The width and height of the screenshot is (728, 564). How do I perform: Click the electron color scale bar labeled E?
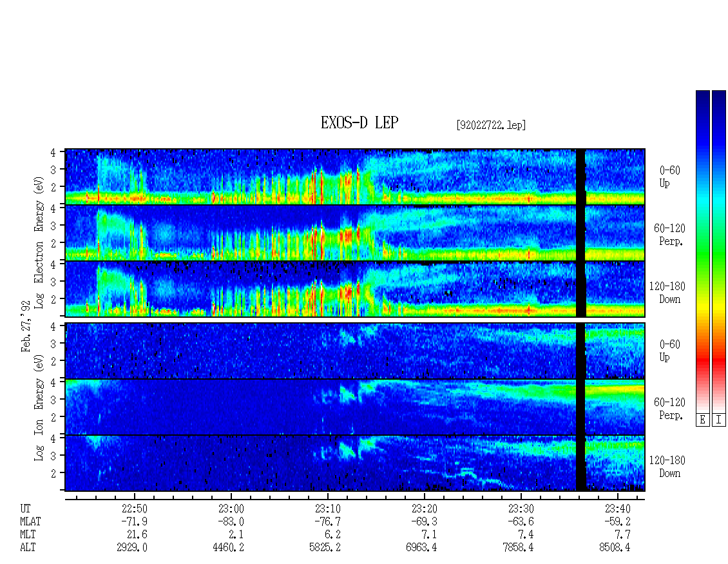click(x=702, y=251)
